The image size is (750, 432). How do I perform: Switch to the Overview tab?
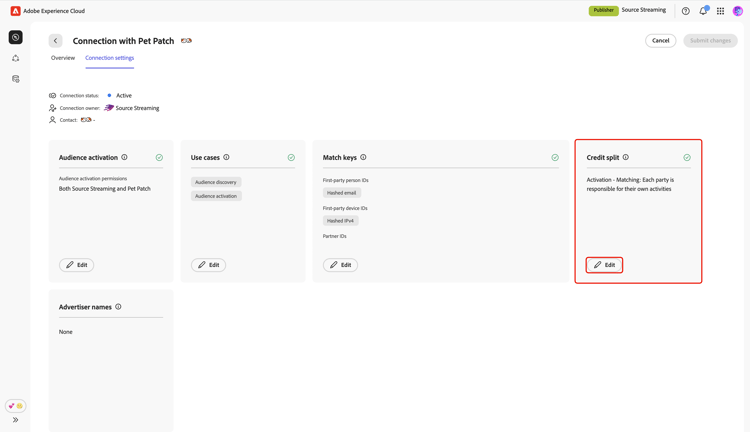(x=63, y=58)
